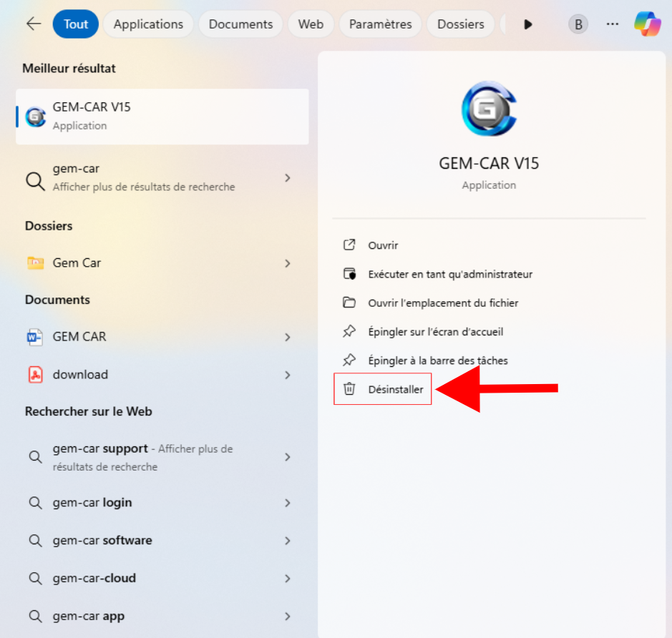Screen dimensions: 672x638
Task: Go back with the left arrow icon
Action: (34, 24)
